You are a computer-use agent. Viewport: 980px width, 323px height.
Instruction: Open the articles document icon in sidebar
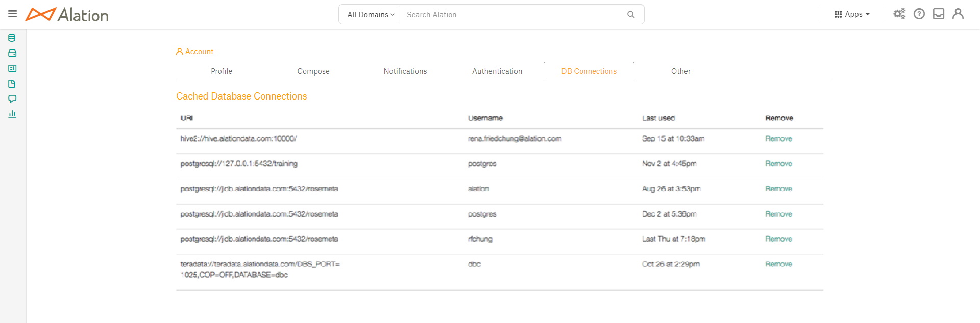(x=12, y=84)
